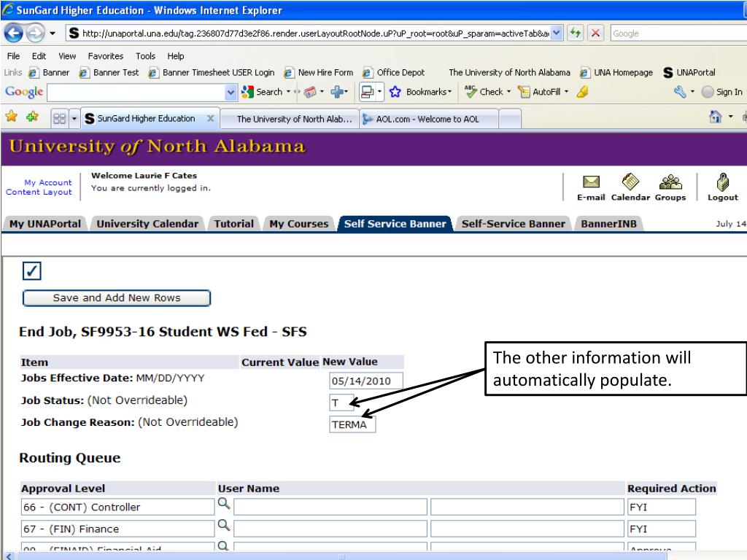Open the My Account link
This screenshot has width=747, height=560.
coord(47,182)
